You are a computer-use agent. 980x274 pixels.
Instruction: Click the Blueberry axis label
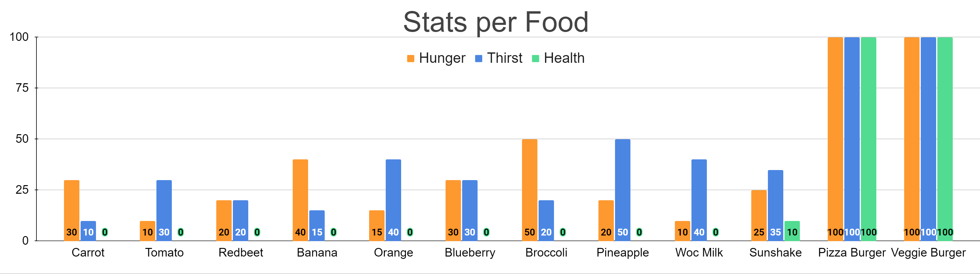[470, 253]
